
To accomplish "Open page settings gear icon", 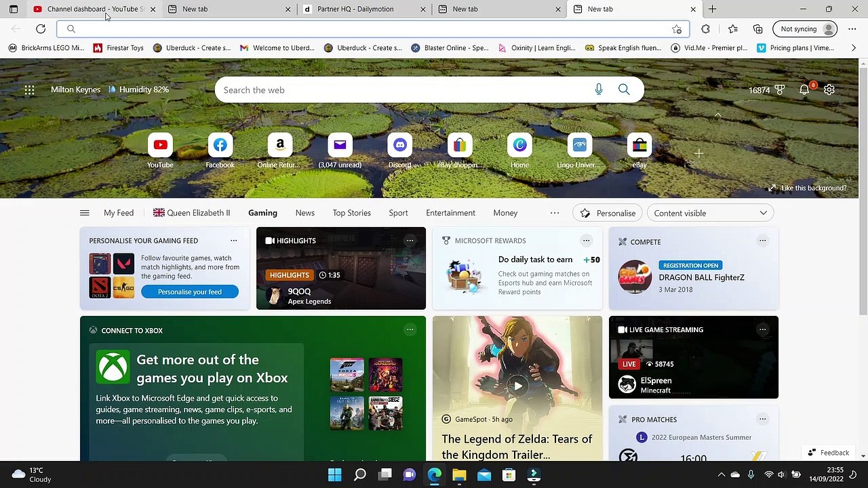I will [829, 89].
